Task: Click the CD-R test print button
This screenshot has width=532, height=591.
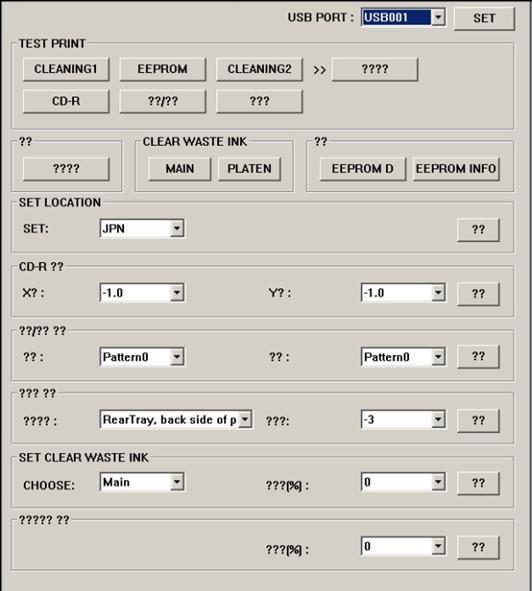Action: point(66,101)
